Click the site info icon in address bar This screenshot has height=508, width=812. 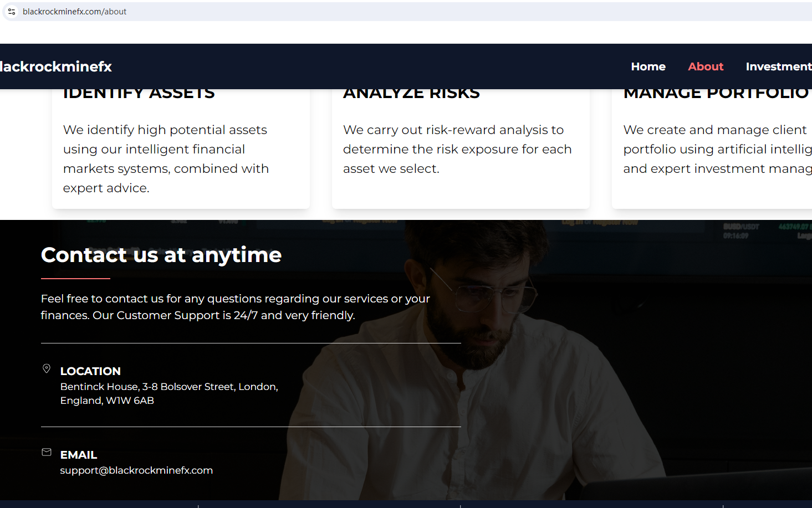12,12
